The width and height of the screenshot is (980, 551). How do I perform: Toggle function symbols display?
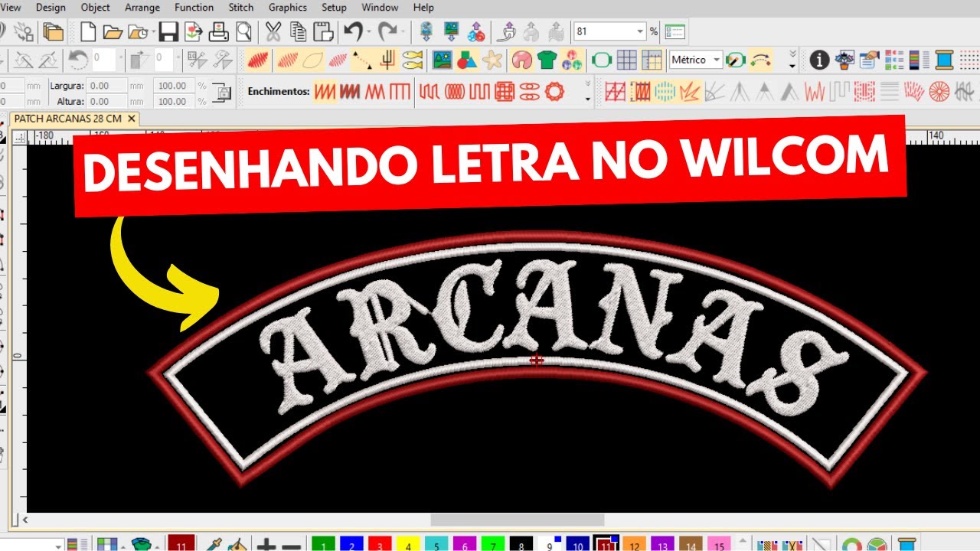tap(387, 60)
